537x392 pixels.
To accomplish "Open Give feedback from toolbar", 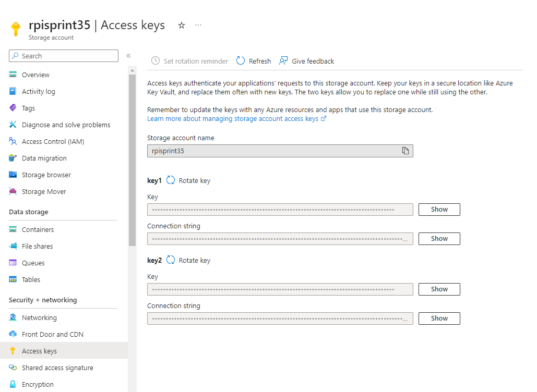I will (307, 61).
